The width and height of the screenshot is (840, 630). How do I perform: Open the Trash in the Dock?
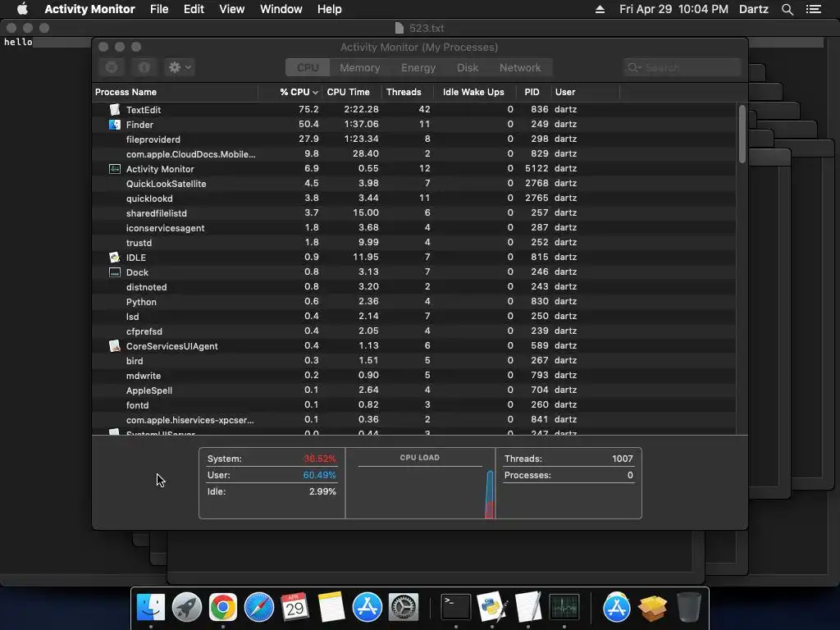(688, 607)
